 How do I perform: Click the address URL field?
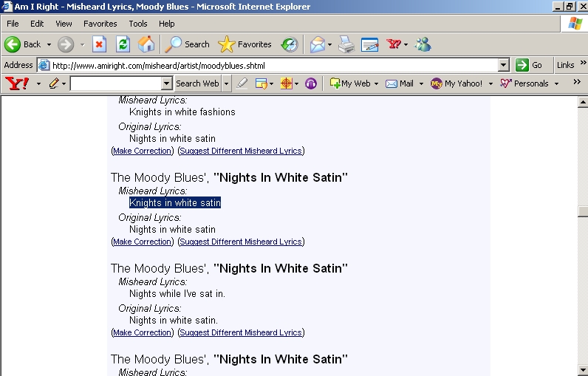pos(274,65)
